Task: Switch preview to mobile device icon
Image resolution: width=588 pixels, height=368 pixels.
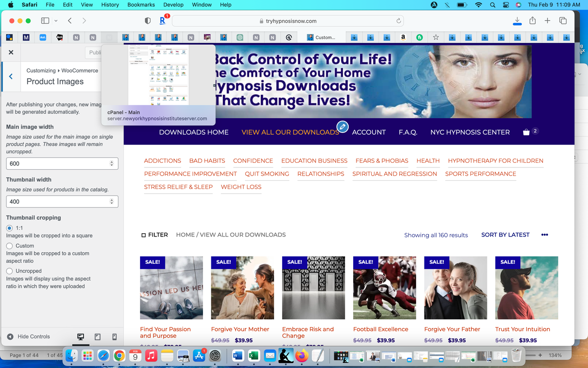Action: click(x=114, y=337)
